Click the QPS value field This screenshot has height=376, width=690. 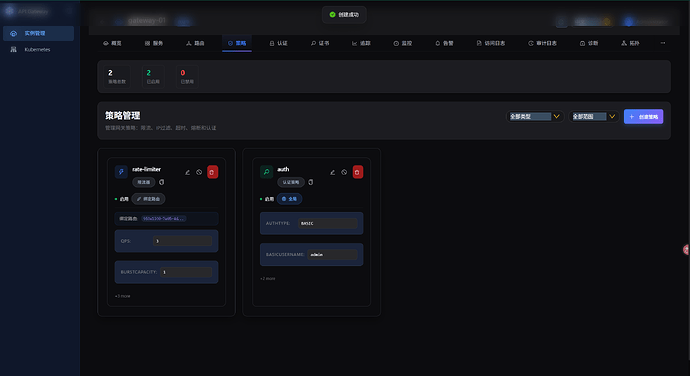pyautogui.click(x=183, y=241)
